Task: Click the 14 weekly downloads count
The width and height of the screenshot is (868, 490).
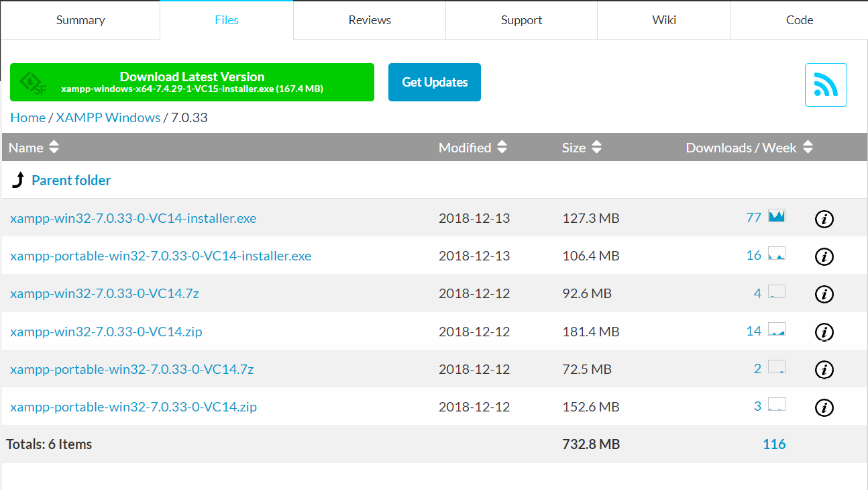Action: pyautogui.click(x=753, y=331)
